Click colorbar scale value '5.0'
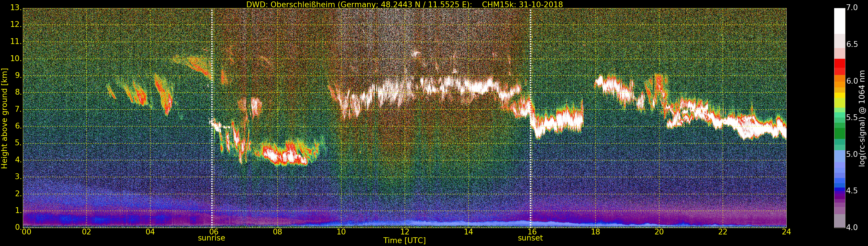 [x=852, y=154]
